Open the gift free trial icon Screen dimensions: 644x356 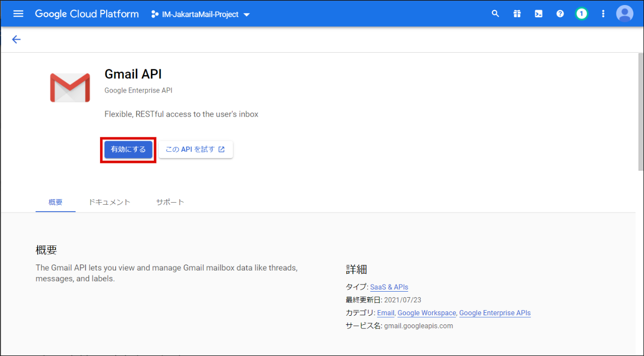(517, 14)
